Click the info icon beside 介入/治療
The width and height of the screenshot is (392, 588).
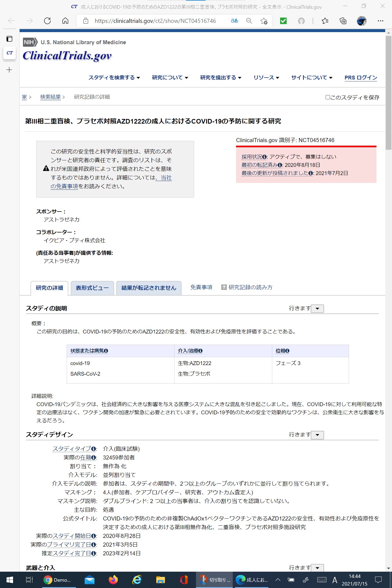point(200,351)
